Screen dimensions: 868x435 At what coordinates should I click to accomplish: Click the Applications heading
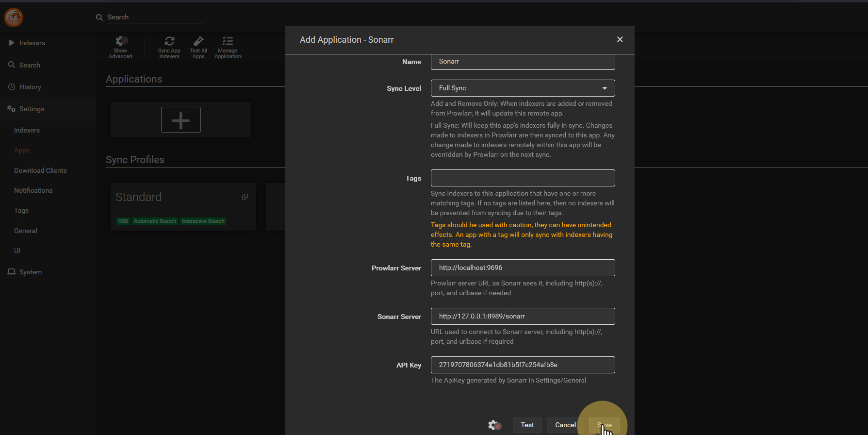134,79
